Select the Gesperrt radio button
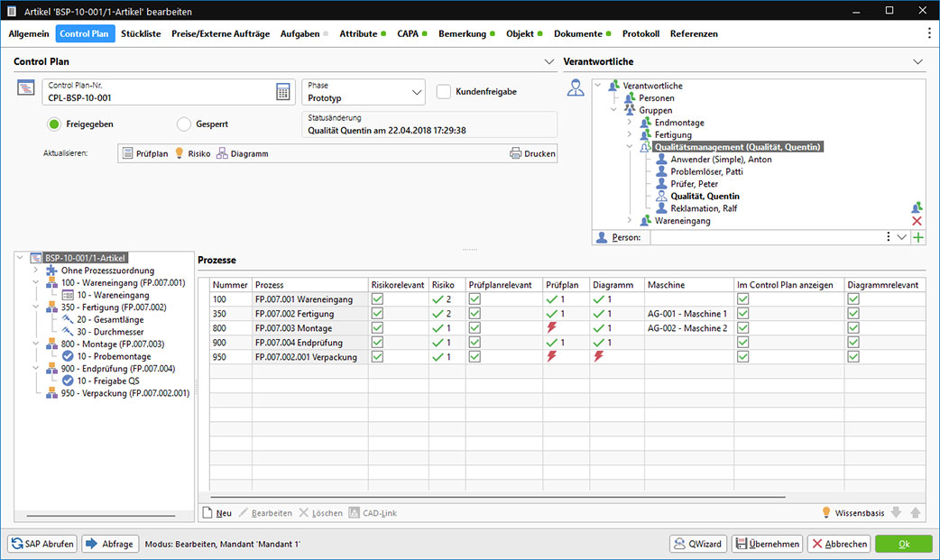940x560 pixels. [184, 124]
